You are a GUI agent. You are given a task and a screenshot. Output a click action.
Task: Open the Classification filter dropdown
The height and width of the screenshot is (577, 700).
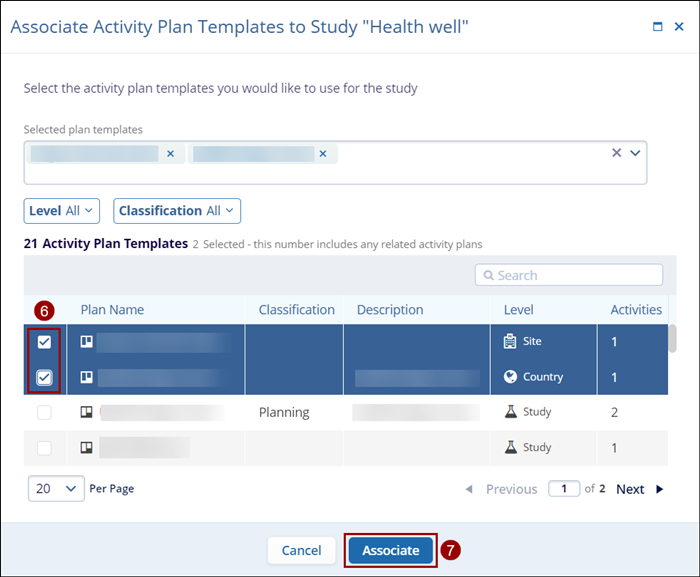point(178,211)
